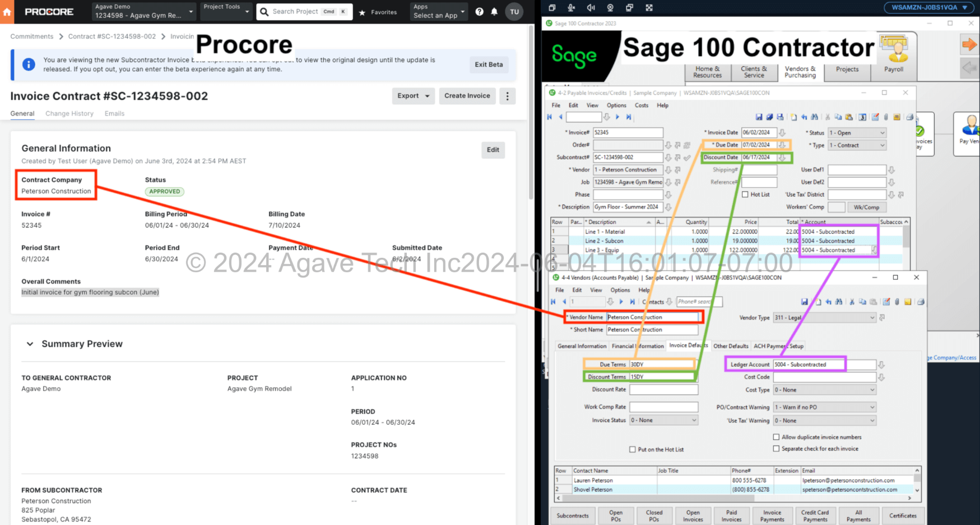
Task: Click the TU user avatar in Procore
Action: pos(514,12)
